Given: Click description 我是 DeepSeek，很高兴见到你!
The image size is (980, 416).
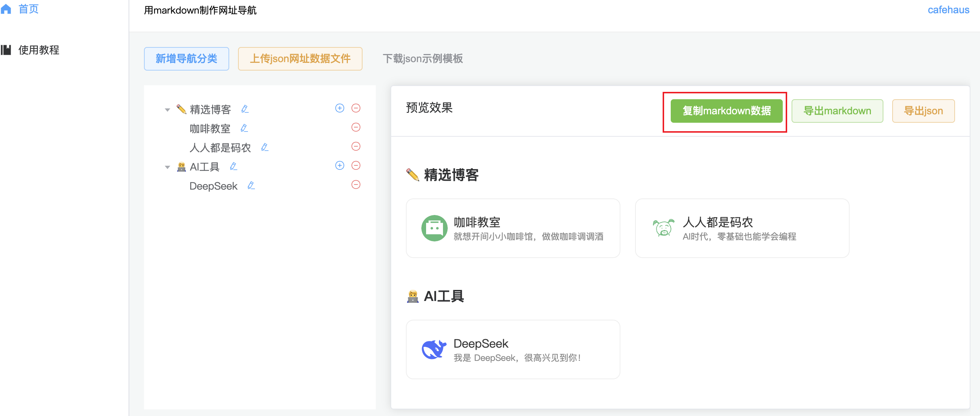Looking at the screenshot, I should pos(517,358).
